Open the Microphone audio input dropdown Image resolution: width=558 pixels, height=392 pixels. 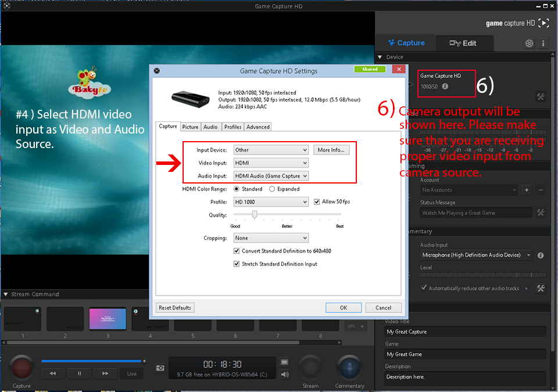[x=476, y=255]
